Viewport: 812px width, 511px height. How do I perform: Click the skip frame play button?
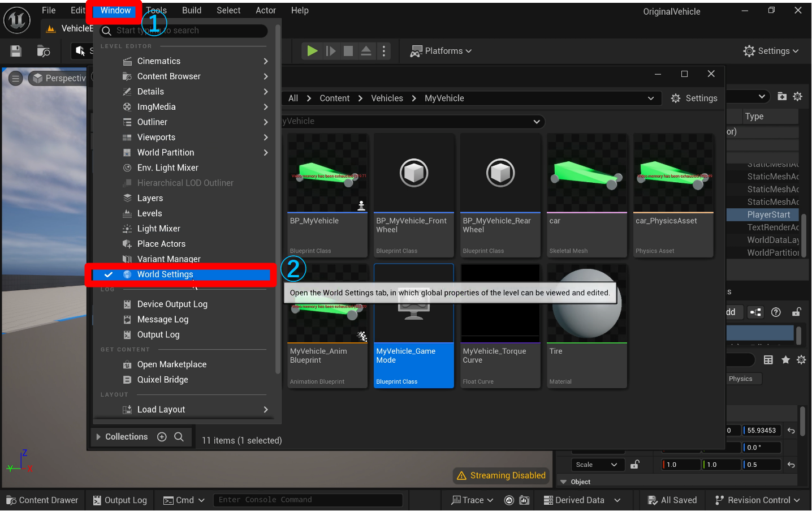point(331,51)
